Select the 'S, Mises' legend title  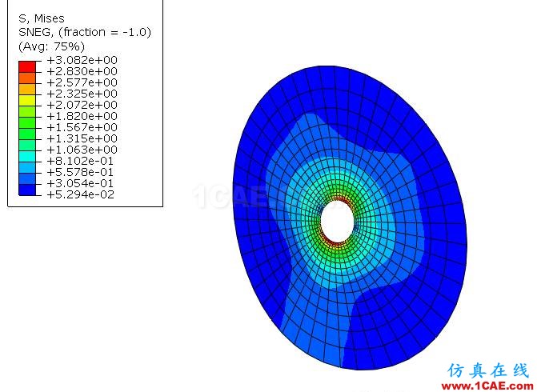pyautogui.click(x=42, y=18)
